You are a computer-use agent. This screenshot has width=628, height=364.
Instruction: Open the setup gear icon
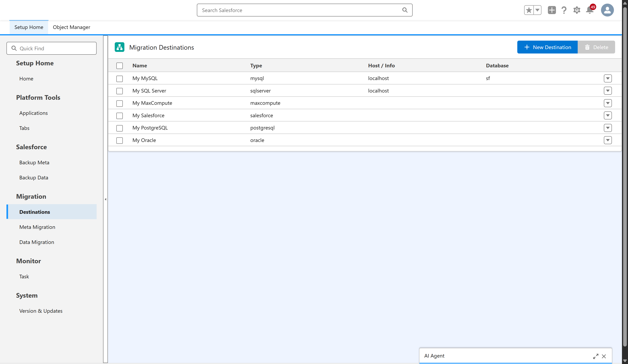[x=577, y=10]
